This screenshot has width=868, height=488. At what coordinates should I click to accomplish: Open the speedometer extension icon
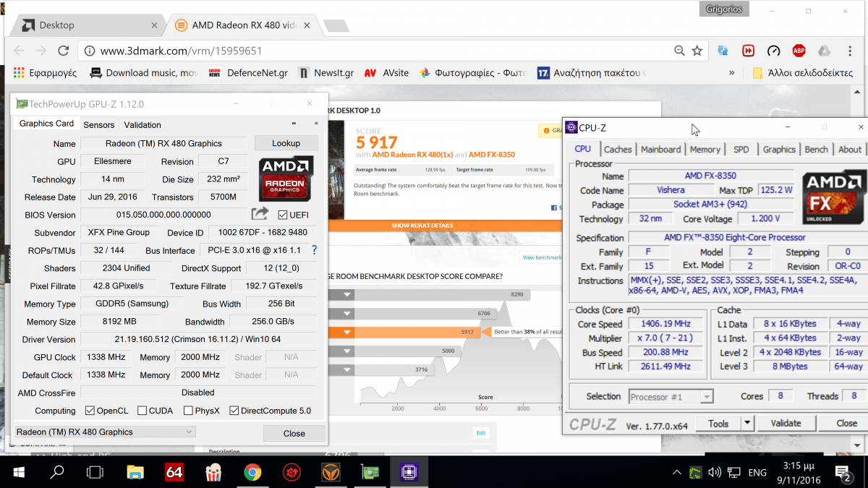tap(773, 51)
